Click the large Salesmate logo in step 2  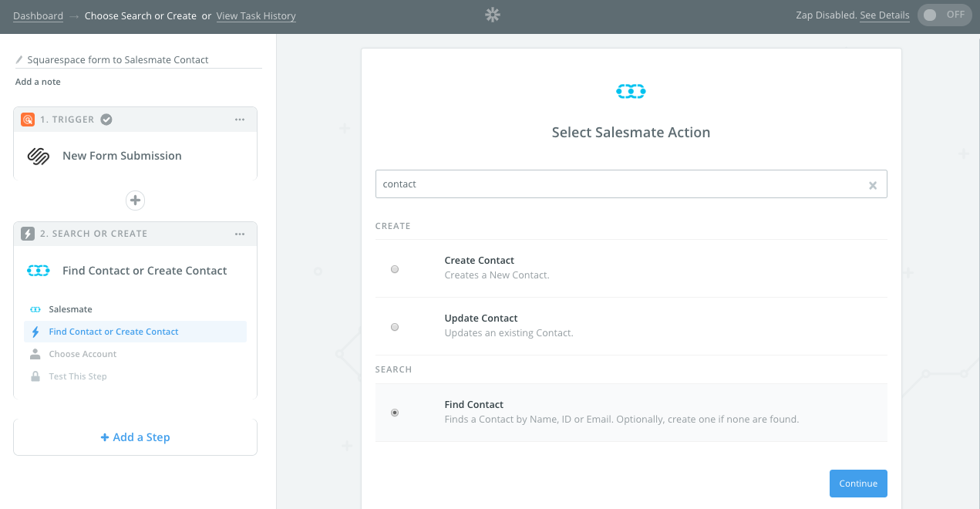pyautogui.click(x=39, y=271)
